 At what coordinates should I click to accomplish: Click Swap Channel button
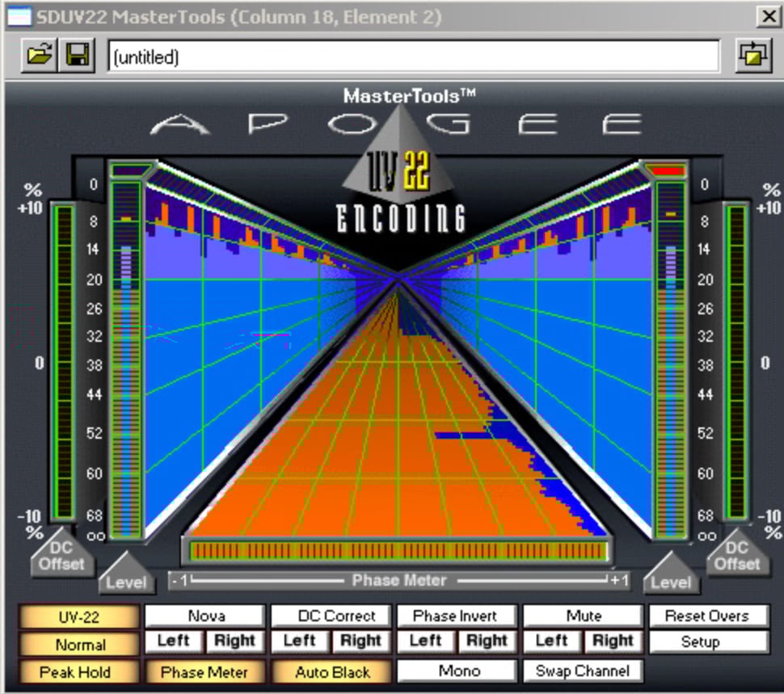(583, 671)
